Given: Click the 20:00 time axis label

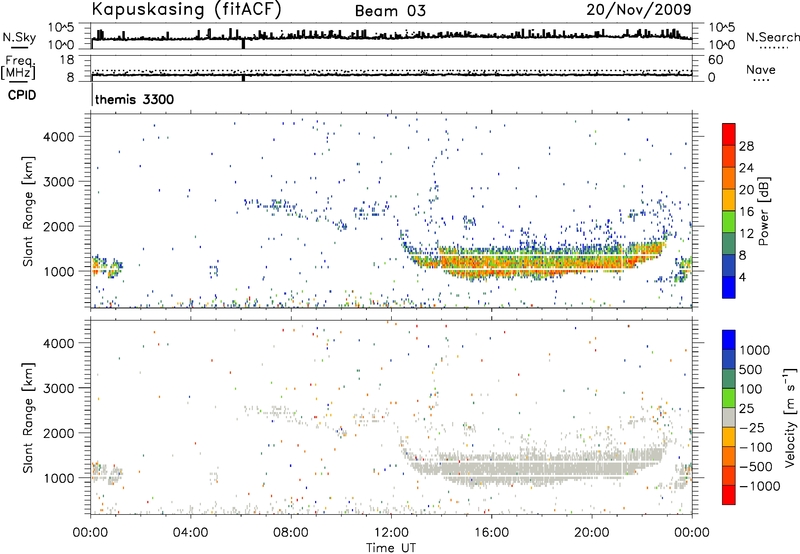Looking at the screenshot, I should coord(592,533).
